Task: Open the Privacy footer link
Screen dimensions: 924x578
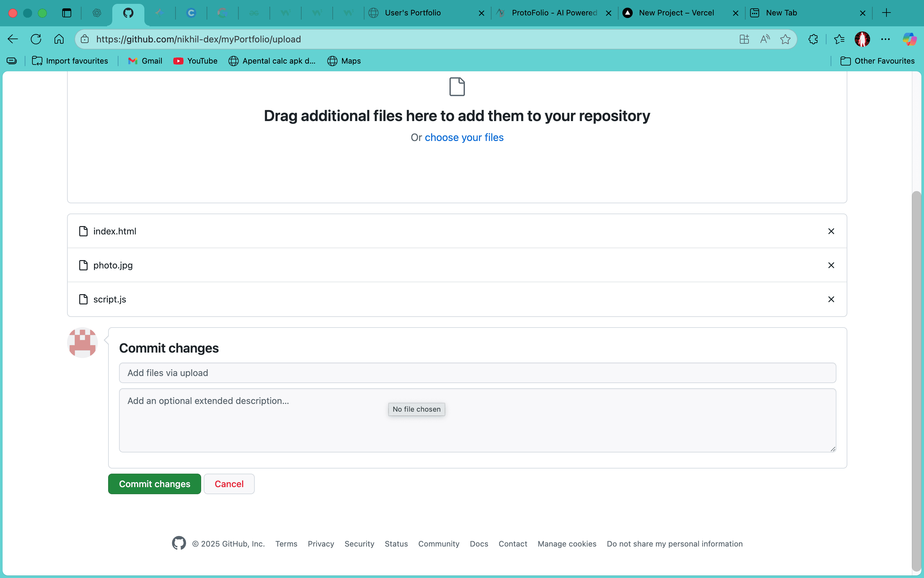Action: [321, 544]
